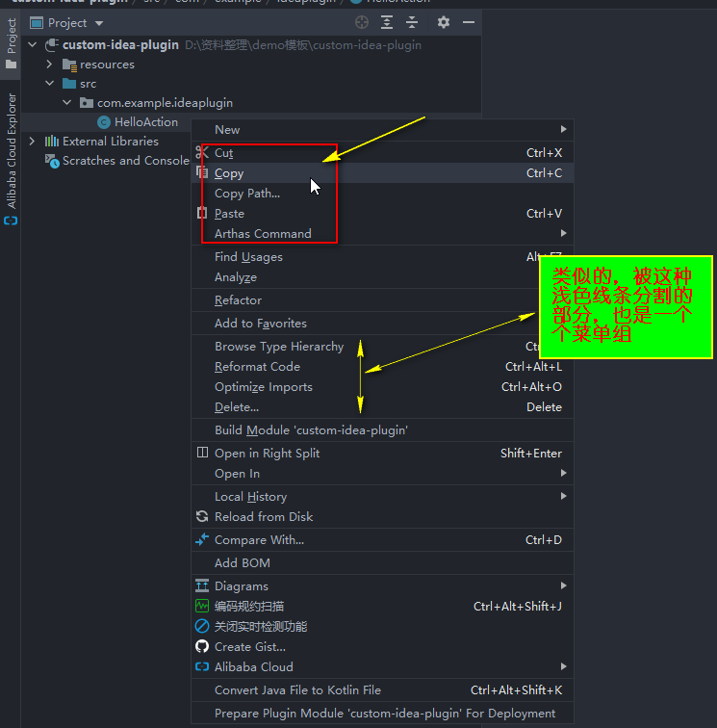The width and height of the screenshot is (717, 728).
Task: Open Local History submenu
Action: [383, 497]
